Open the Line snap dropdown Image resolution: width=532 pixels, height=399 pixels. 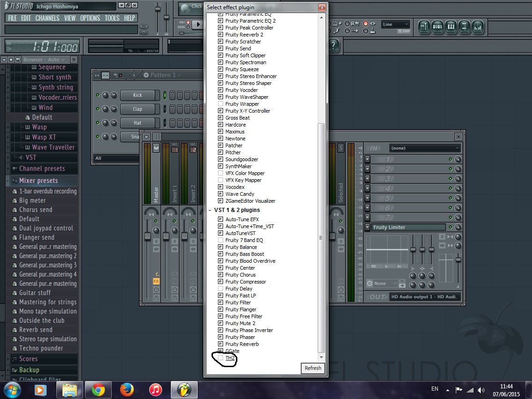coord(396,24)
